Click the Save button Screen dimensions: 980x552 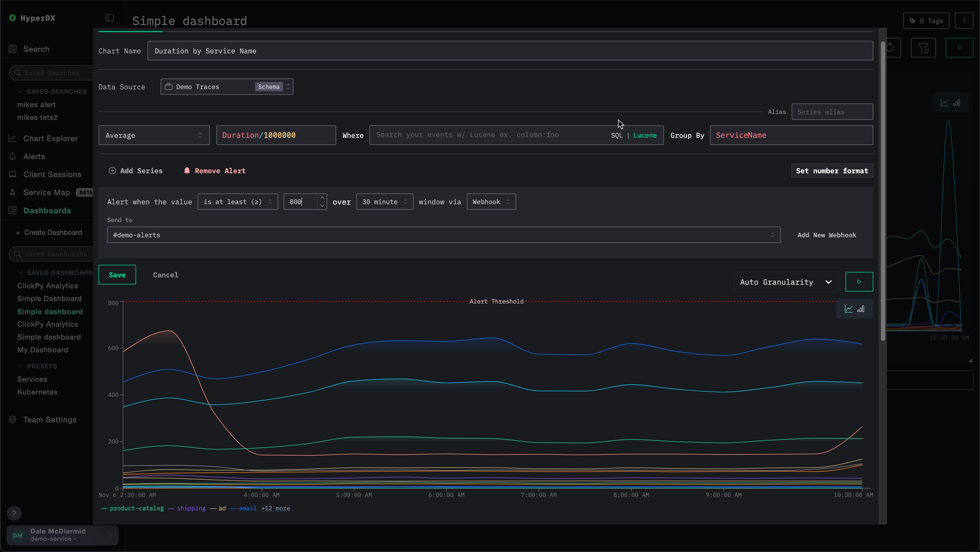(117, 275)
